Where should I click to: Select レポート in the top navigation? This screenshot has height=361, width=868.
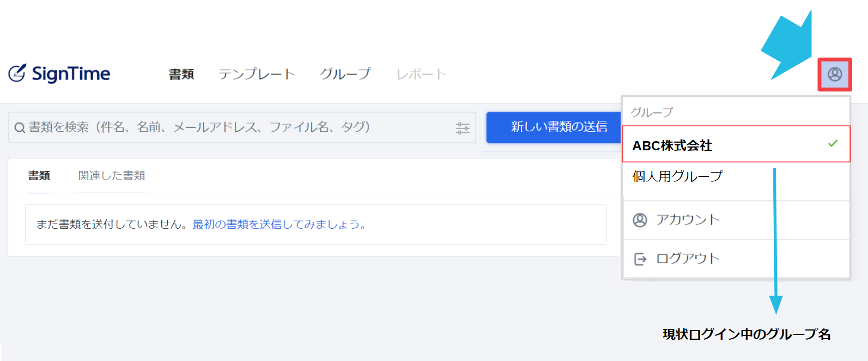tap(421, 74)
